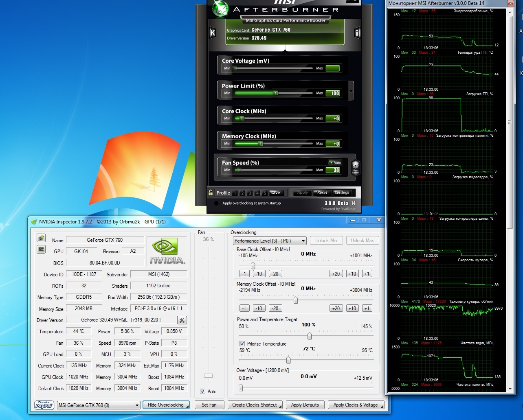Expand the Power Limit options arrow
Screen dimensions: 523x420
pyautogui.click(x=351, y=92)
